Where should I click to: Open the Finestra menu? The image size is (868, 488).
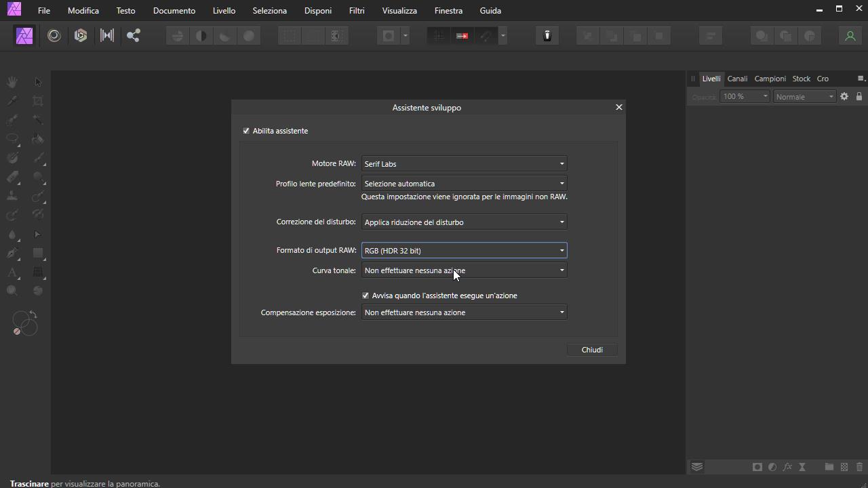tap(448, 11)
